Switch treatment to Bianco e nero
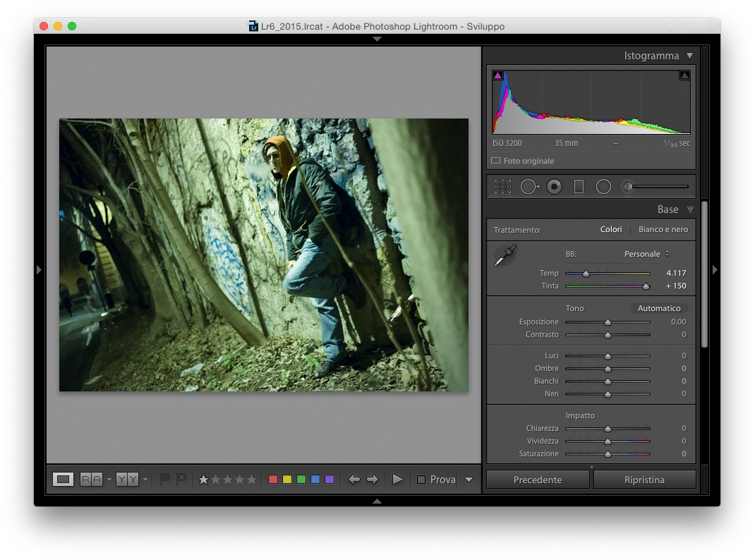This screenshot has width=755, height=560. (x=663, y=229)
